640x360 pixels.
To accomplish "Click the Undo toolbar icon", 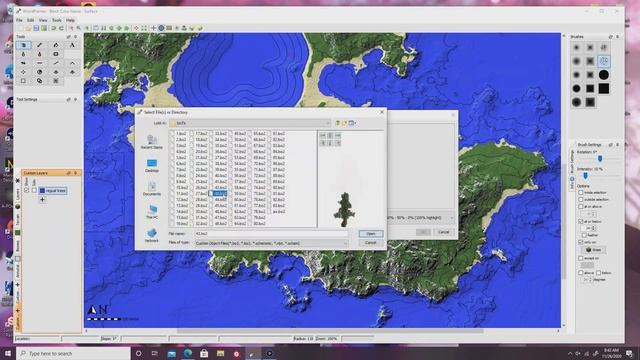I will point(53,28).
